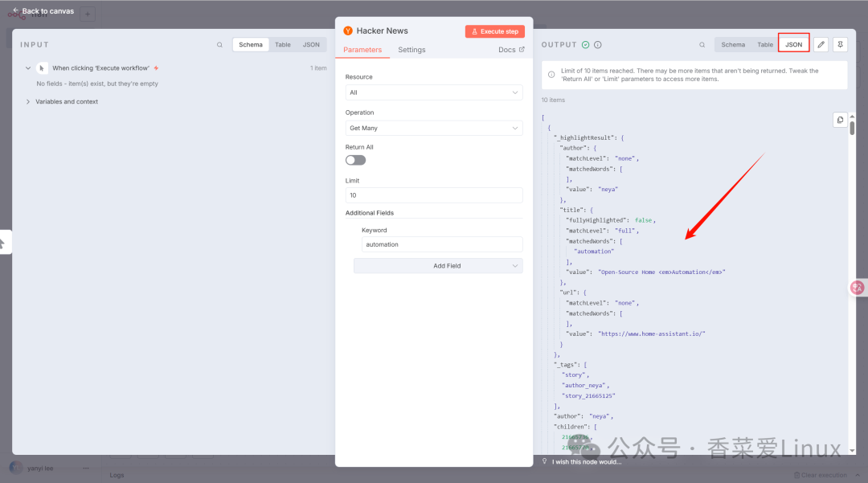Copy the JSON output

click(x=840, y=120)
